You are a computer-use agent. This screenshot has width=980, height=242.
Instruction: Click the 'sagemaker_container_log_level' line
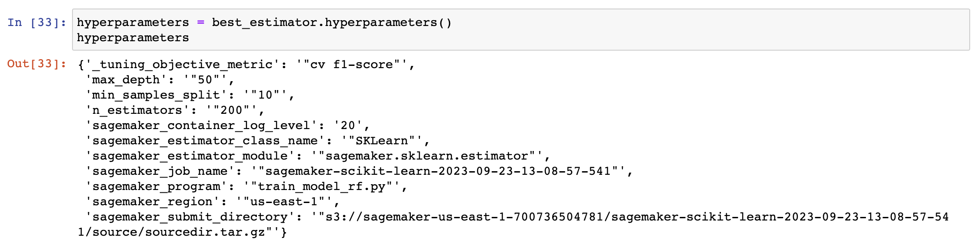pyautogui.click(x=227, y=125)
